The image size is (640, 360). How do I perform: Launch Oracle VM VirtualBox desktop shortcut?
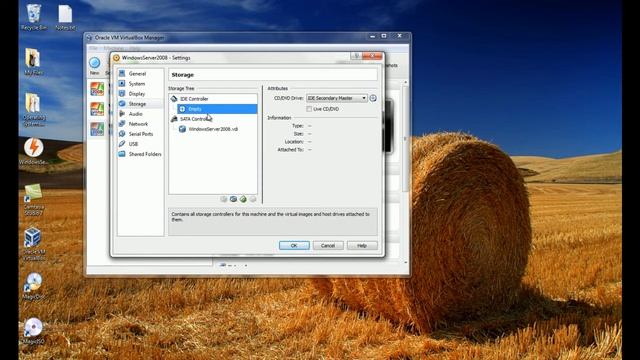(x=33, y=244)
